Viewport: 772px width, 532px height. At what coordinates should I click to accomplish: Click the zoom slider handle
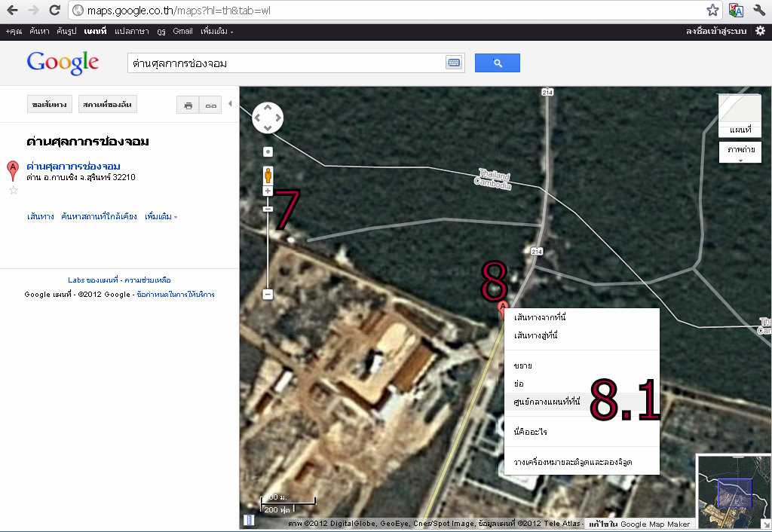(268, 209)
